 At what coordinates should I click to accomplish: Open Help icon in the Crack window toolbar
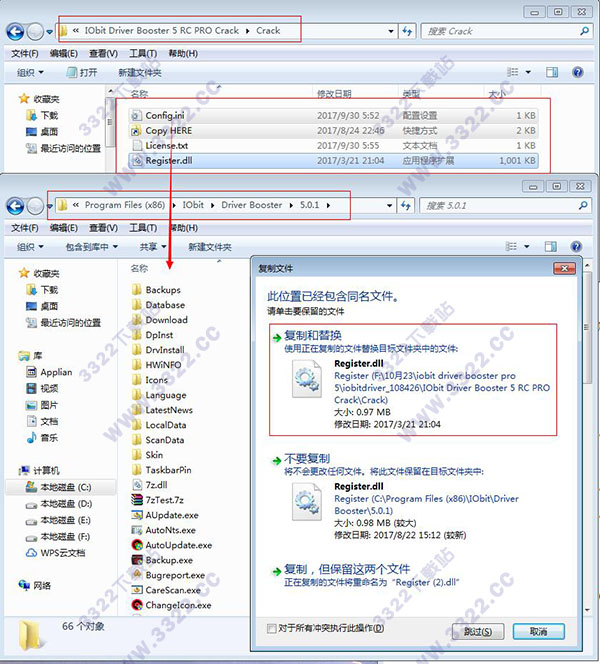tap(578, 72)
